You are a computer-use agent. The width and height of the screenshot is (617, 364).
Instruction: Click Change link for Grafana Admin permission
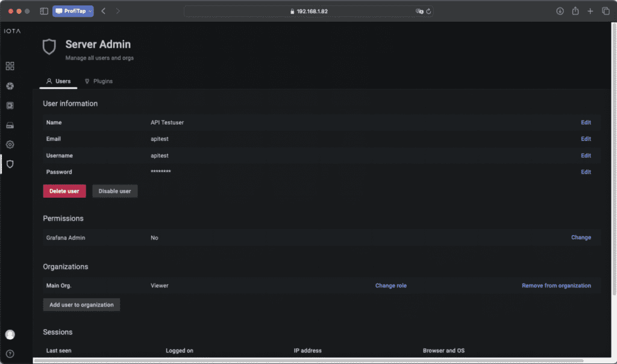581,237
